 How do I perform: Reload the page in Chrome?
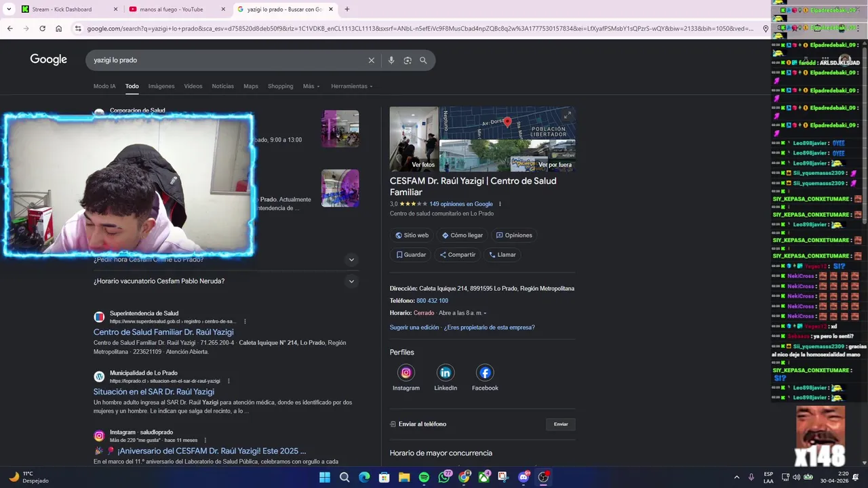pos(42,28)
